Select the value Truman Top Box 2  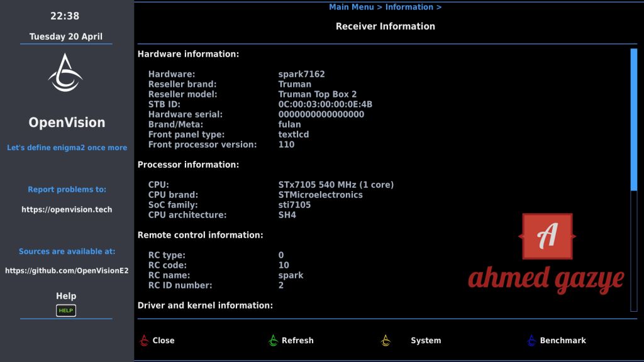(x=318, y=94)
